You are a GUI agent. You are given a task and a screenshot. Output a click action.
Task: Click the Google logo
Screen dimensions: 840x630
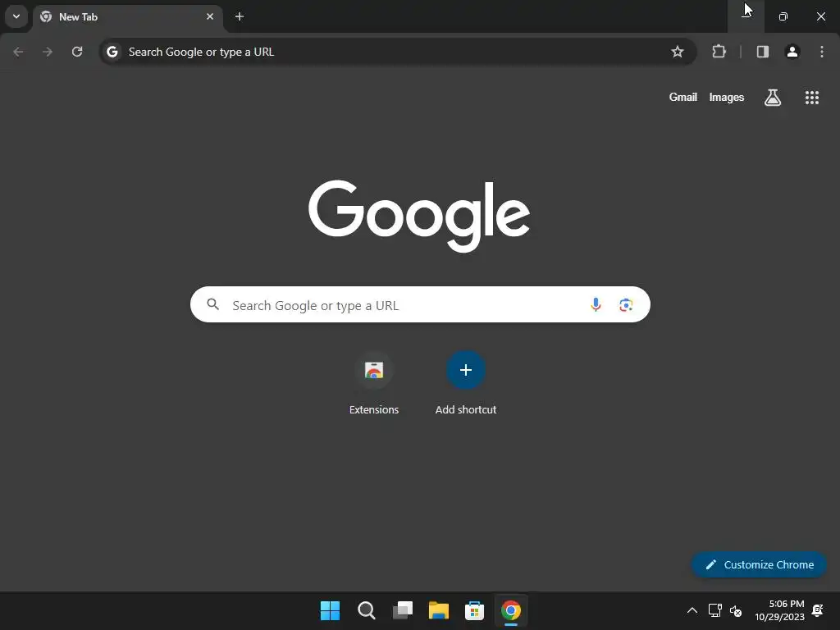[419, 216]
